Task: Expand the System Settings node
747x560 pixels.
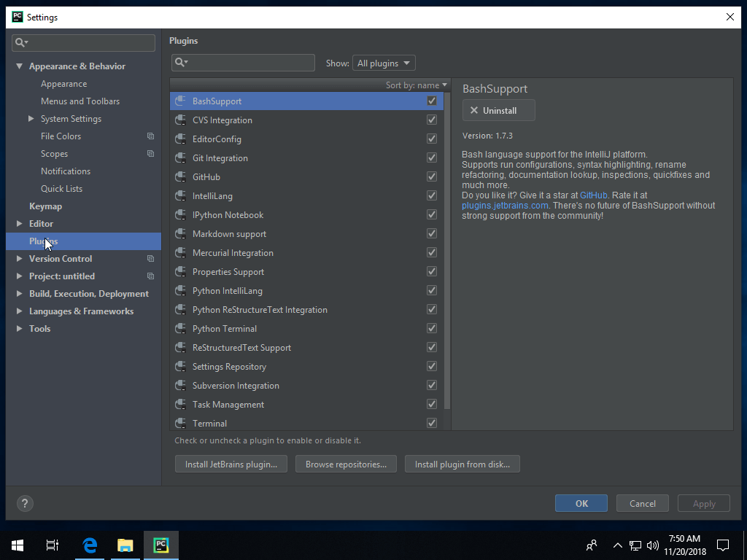Action: pos(31,119)
